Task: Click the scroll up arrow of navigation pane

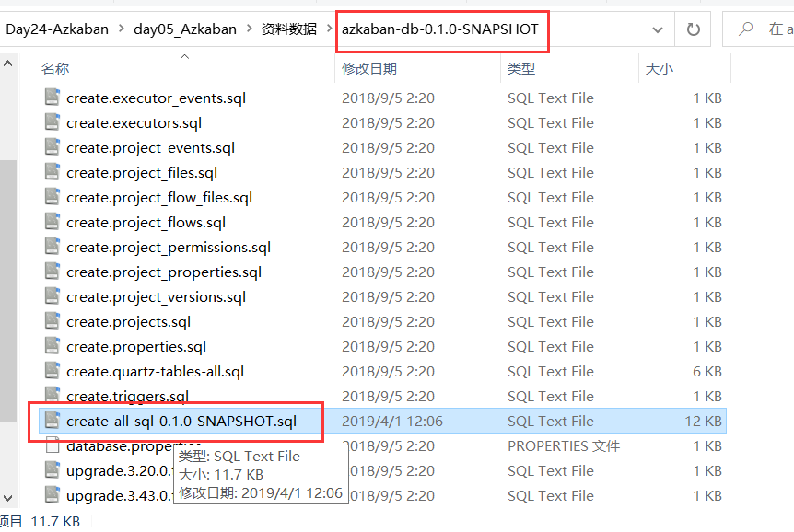Action: [7, 64]
